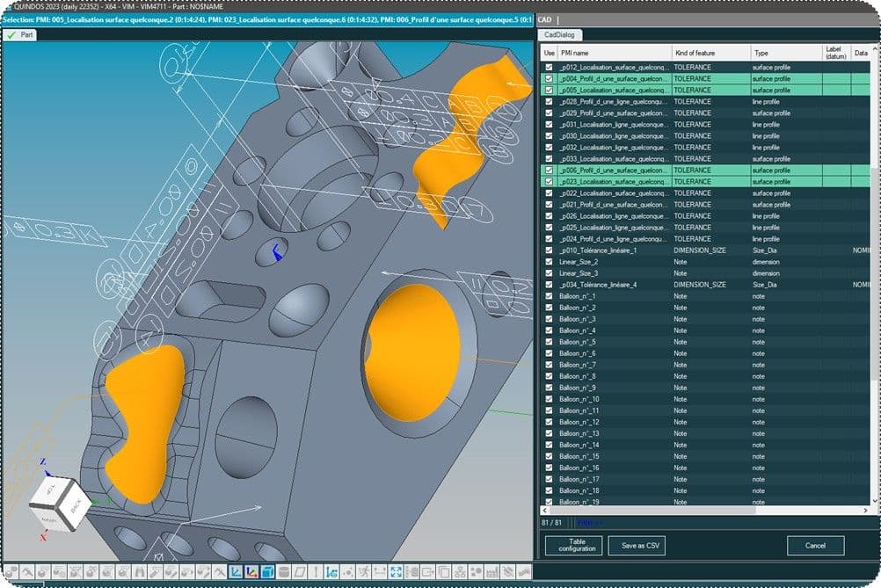Screen dimensions: 881x588
Task: Sort by the PMI name column header
Action: pos(615,53)
